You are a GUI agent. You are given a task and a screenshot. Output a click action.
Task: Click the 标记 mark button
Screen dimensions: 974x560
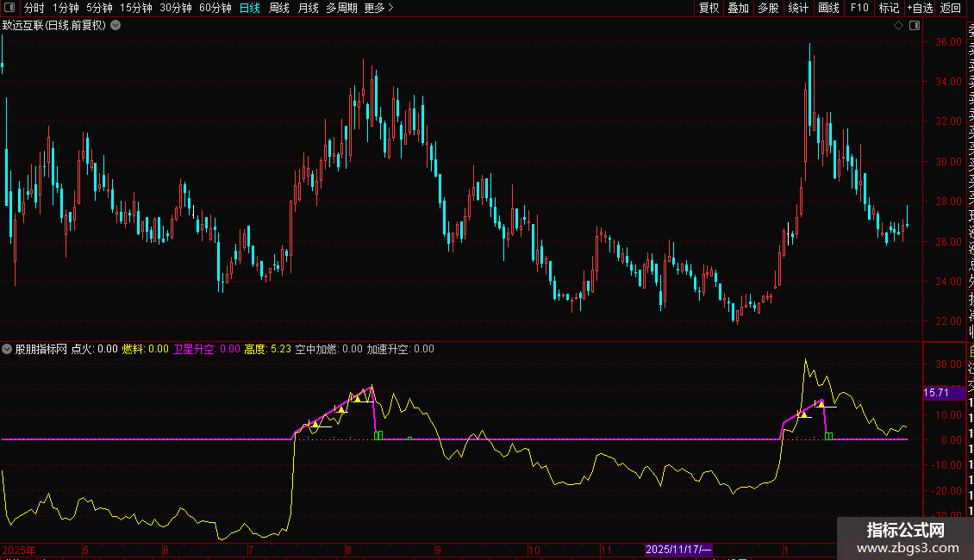click(x=889, y=9)
